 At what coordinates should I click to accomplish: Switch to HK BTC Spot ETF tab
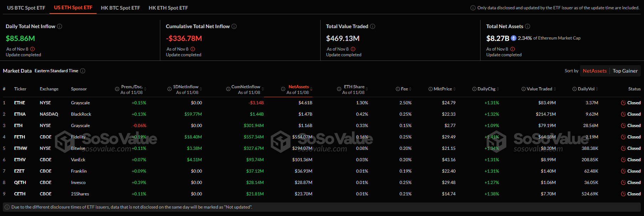coord(120,8)
